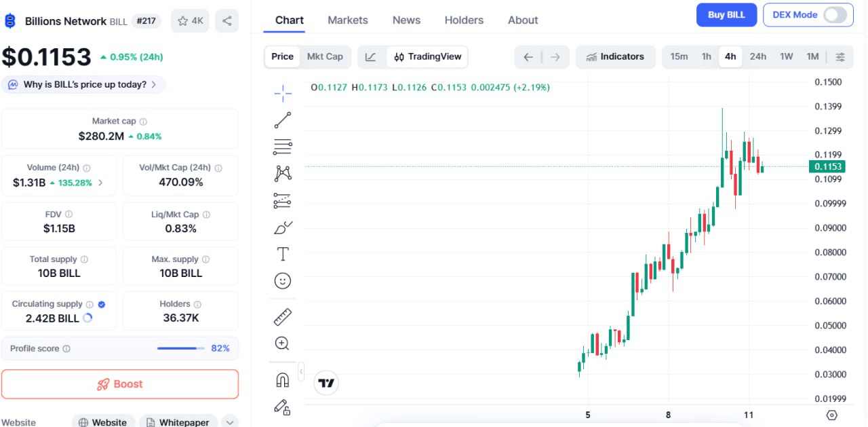The image size is (868, 427).
Task: Select the crosshair cursor tool
Action: pyautogui.click(x=283, y=93)
